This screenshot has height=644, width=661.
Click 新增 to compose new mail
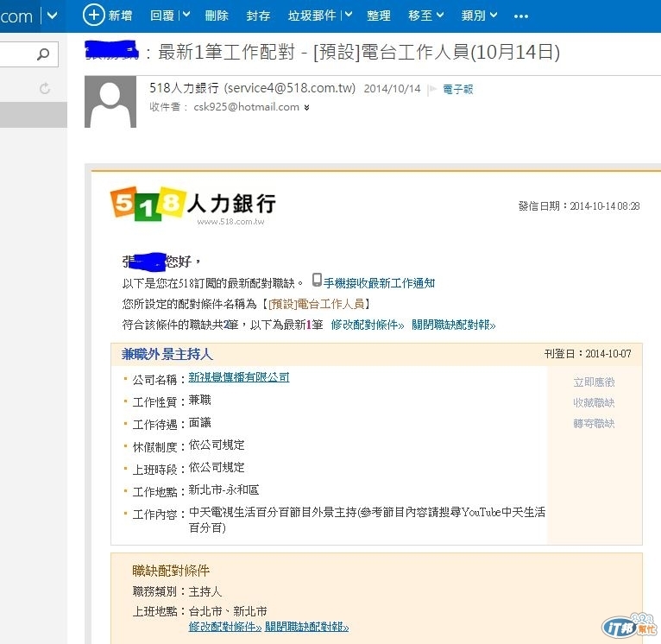point(120,16)
